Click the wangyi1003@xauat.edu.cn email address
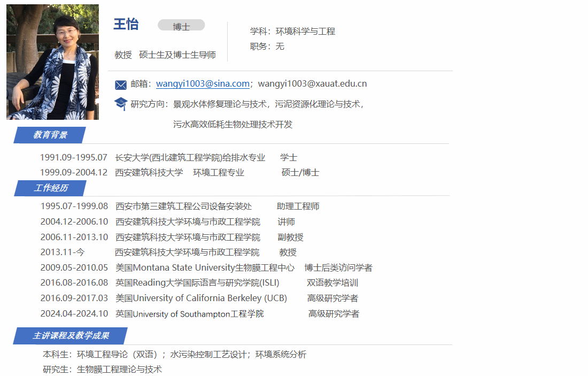 (312, 83)
